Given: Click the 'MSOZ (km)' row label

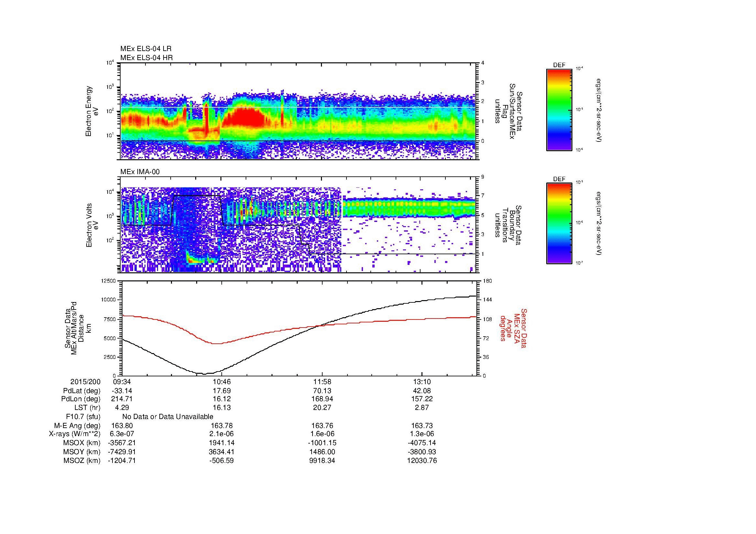Looking at the screenshot, I should [x=82, y=461].
